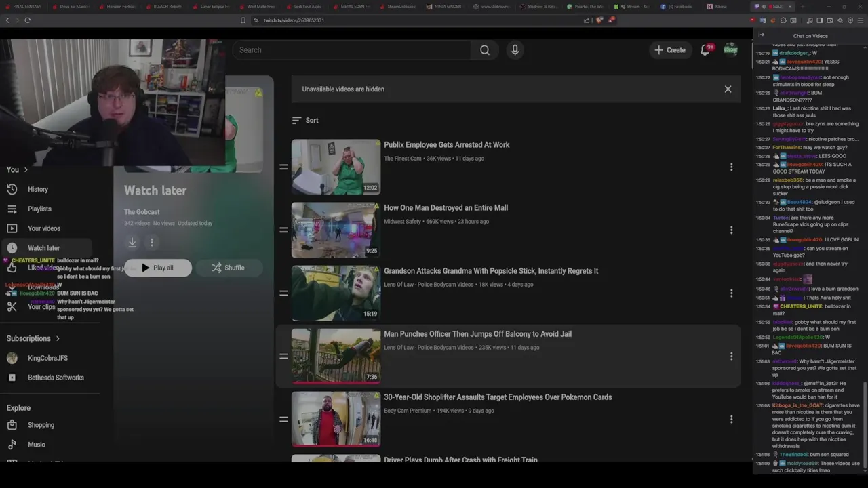Click the Music note icon in Explore
The width and height of the screenshot is (868, 488).
tap(12, 445)
